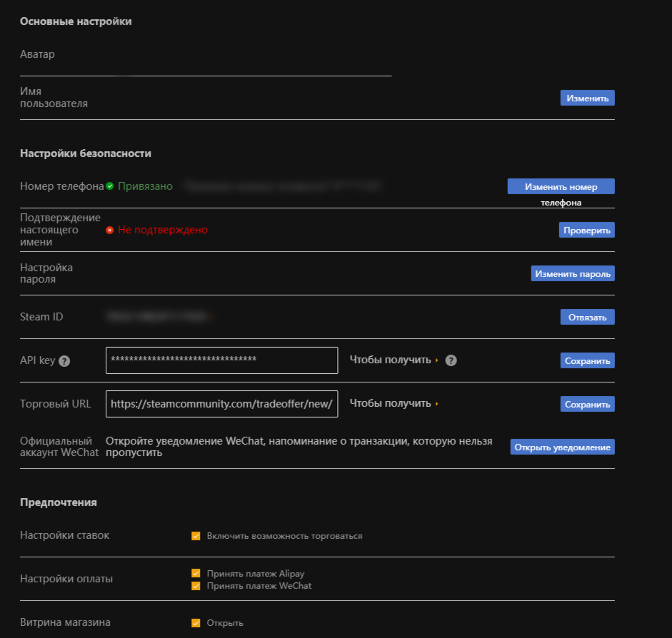The height and width of the screenshot is (638, 672).
Task: Toggle 'Включить возможность торговаться' checkbox
Action: pos(196,536)
